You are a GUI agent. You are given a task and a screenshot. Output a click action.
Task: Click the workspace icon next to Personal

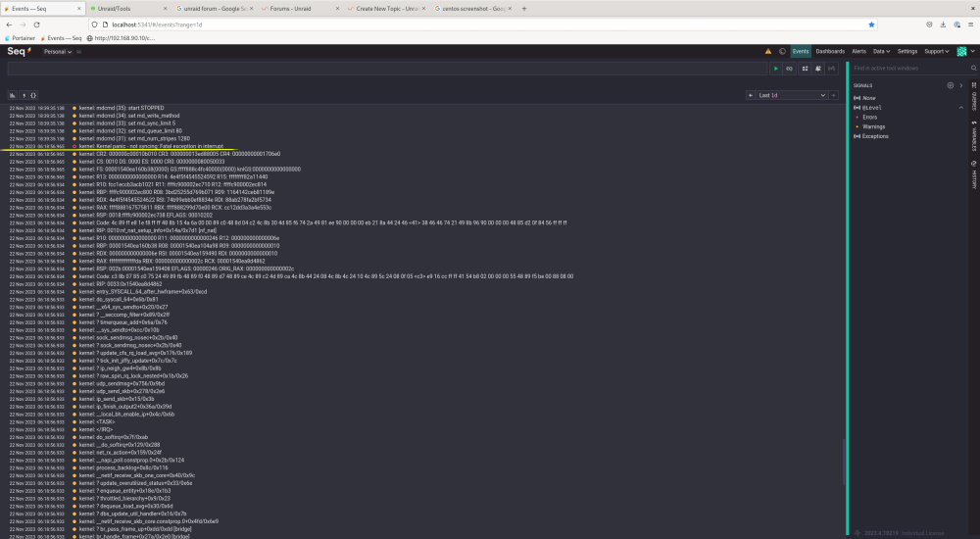coord(78,52)
